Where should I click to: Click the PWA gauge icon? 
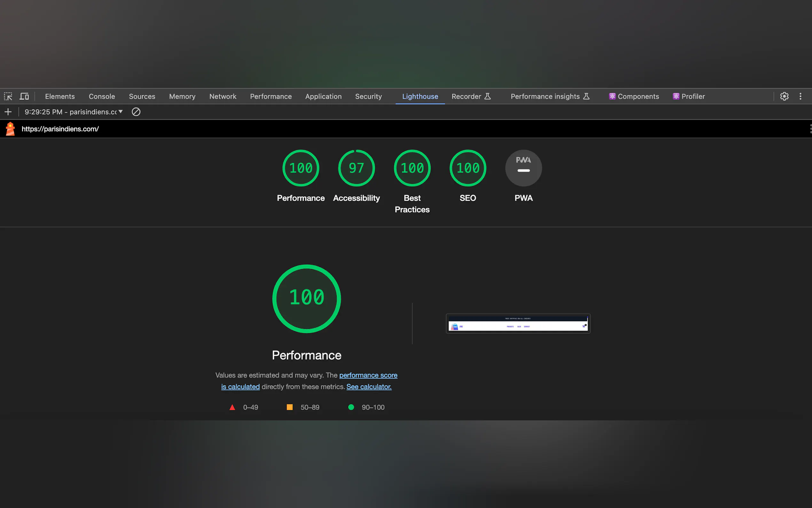pyautogui.click(x=523, y=168)
